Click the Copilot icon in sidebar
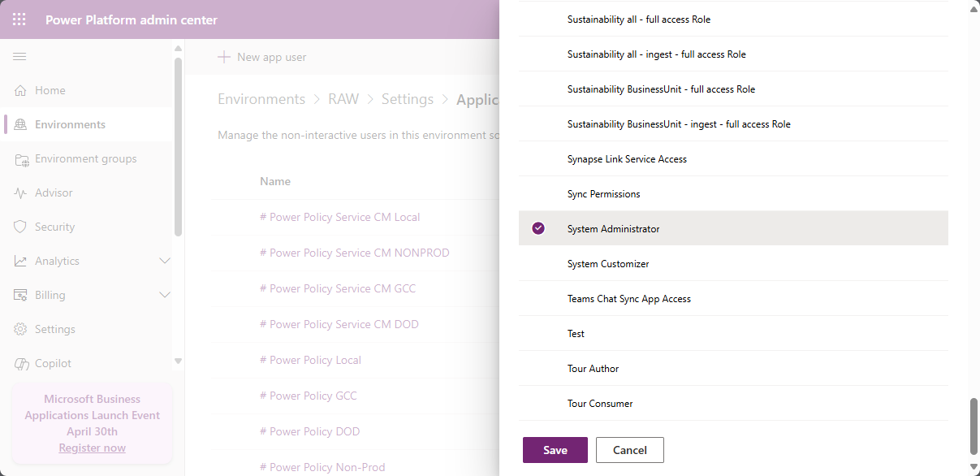 [x=21, y=363]
